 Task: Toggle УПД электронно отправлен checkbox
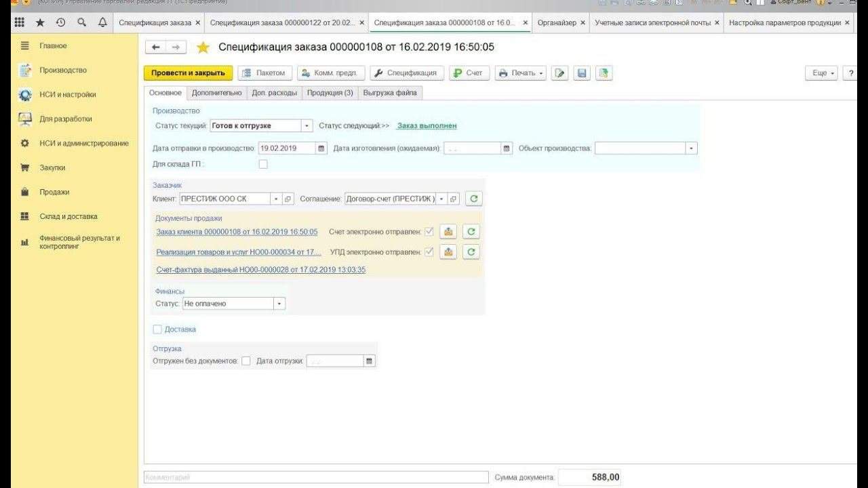click(x=429, y=252)
